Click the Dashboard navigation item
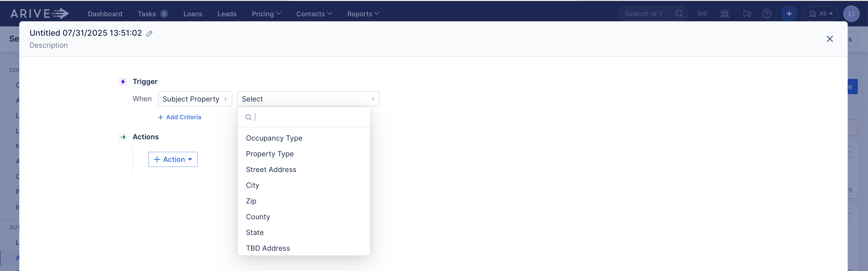Screen dimensions: 868x271 pos(105,14)
